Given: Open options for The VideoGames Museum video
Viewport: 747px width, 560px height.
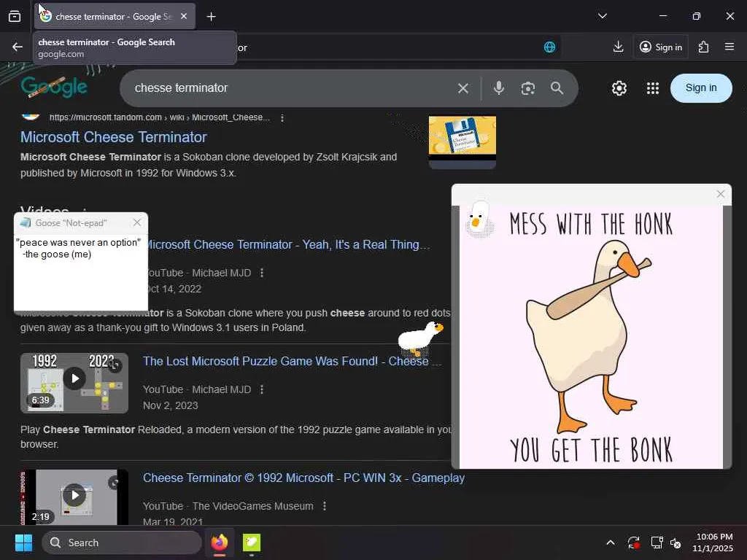Looking at the screenshot, I should (x=325, y=506).
